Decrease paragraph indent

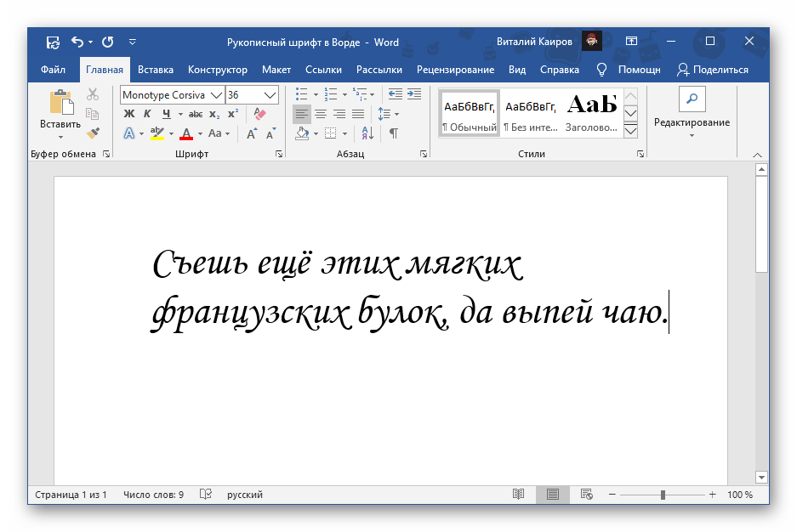[395, 94]
